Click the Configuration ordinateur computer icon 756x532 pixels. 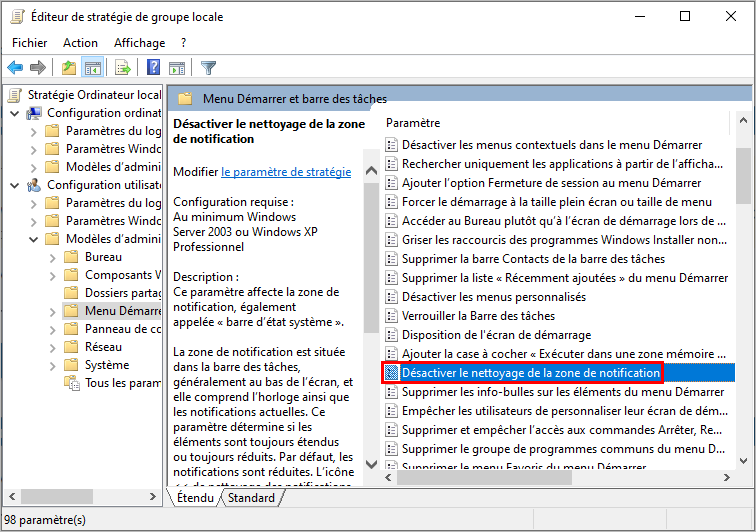34,113
